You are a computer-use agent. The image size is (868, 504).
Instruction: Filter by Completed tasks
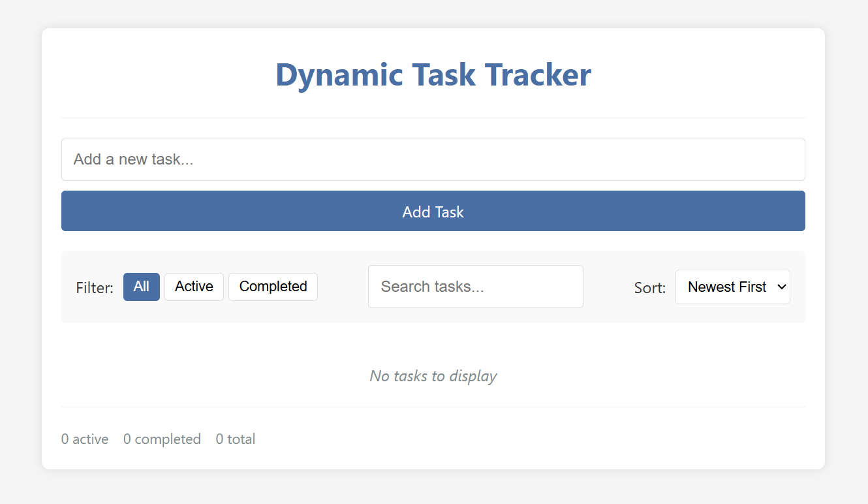point(273,287)
